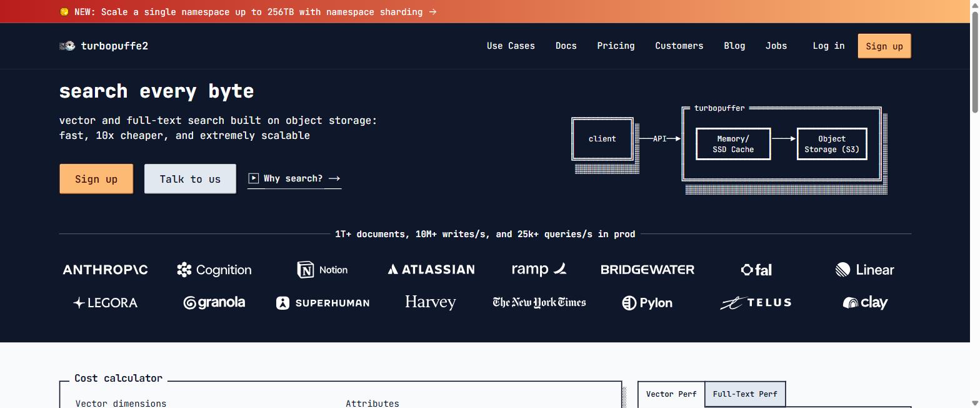Image resolution: width=980 pixels, height=408 pixels.
Task: Click the coin emoji in announcement banner
Action: pyautogui.click(x=64, y=12)
